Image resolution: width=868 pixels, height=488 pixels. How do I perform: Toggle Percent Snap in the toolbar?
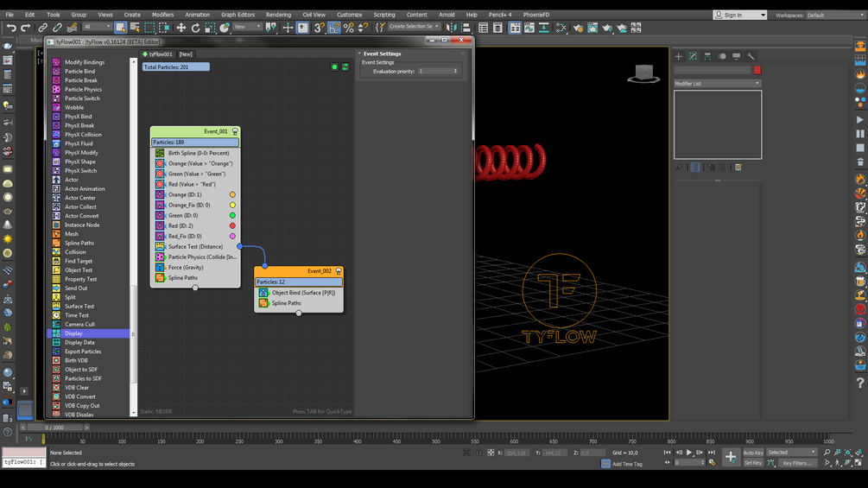[x=349, y=27]
